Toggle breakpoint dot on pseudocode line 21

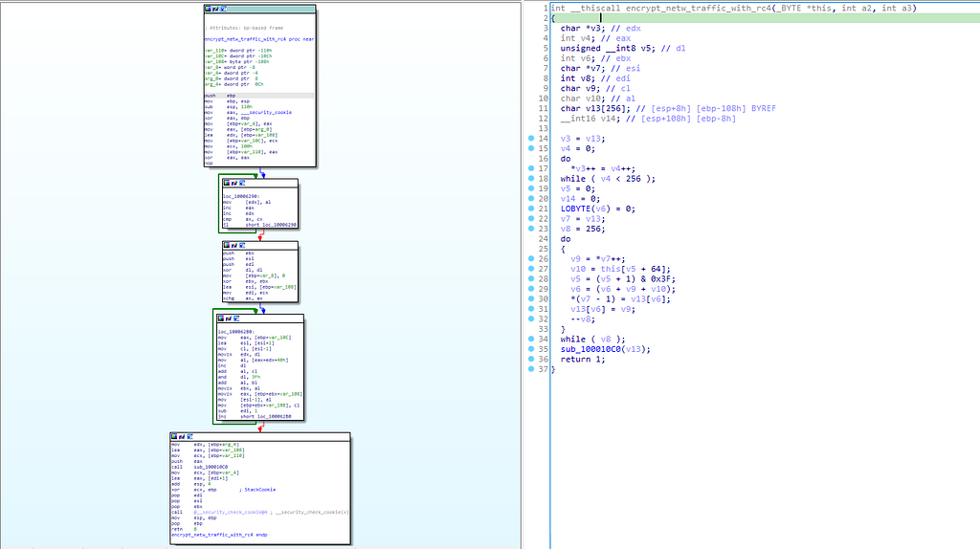531,208
